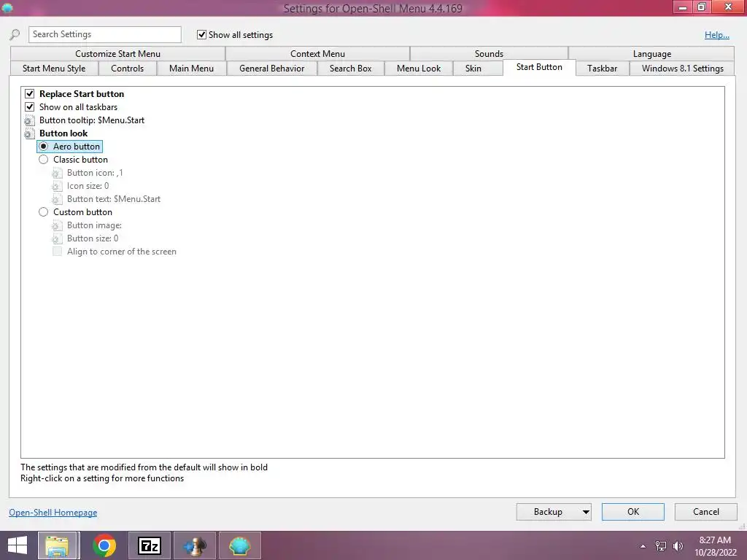The image size is (747, 560).
Task: Open the Windows Start button on taskbar
Action: click(18, 545)
